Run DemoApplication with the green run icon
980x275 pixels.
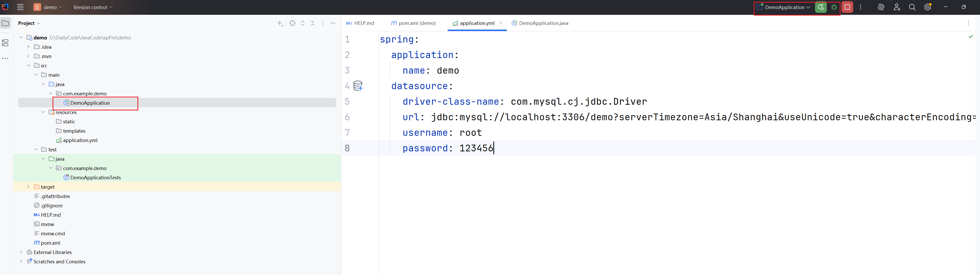821,7
